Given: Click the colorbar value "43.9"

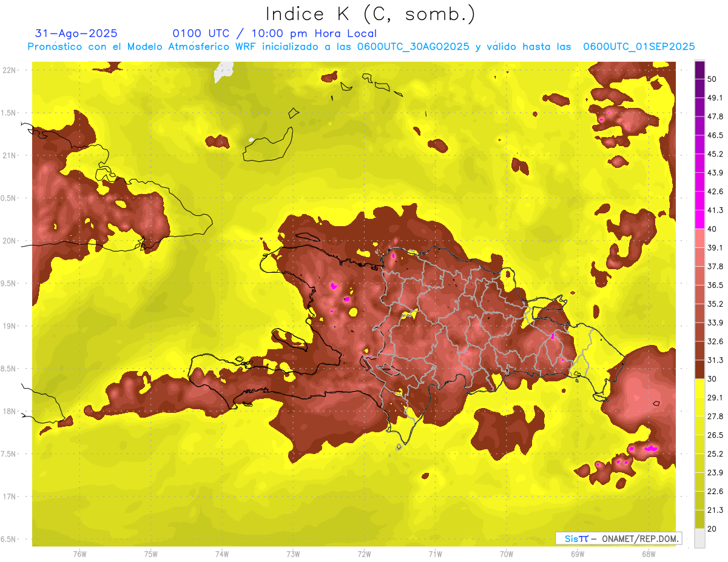Looking at the screenshot, I should tap(715, 173).
